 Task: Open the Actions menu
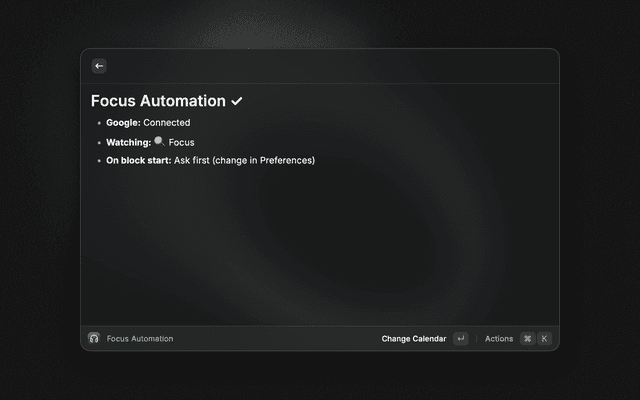[499, 338]
